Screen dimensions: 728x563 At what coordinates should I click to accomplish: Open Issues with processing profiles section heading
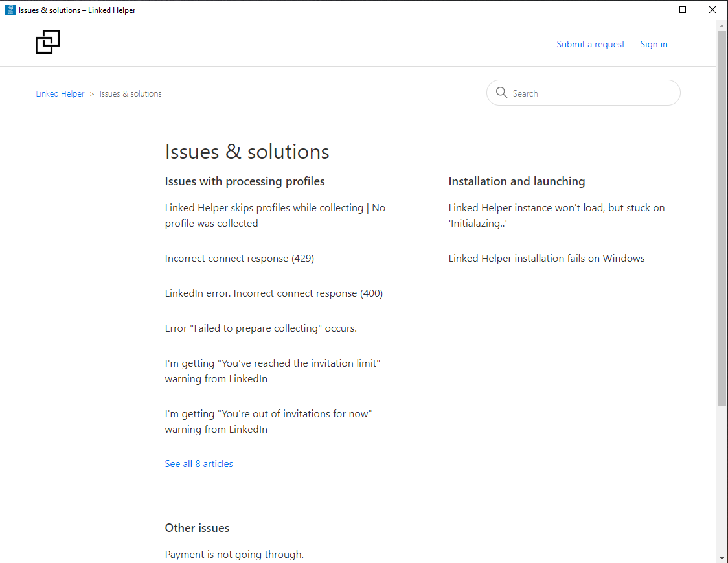245,181
